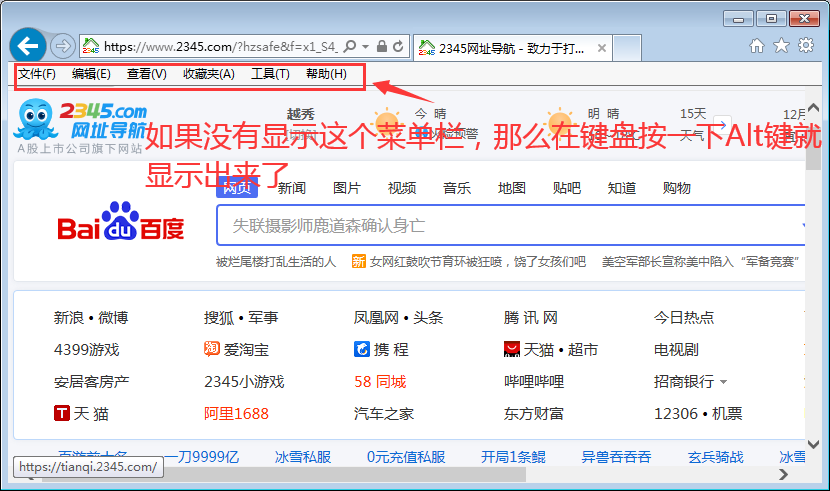The image size is (830, 491).
Task: Open Favorites star icon
Action: coord(781,46)
